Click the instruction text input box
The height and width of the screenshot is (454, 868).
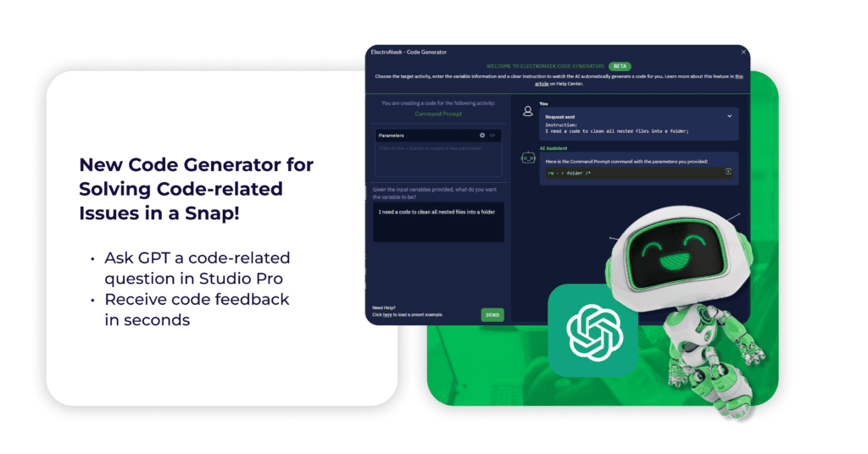pyautogui.click(x=438, y=222)
